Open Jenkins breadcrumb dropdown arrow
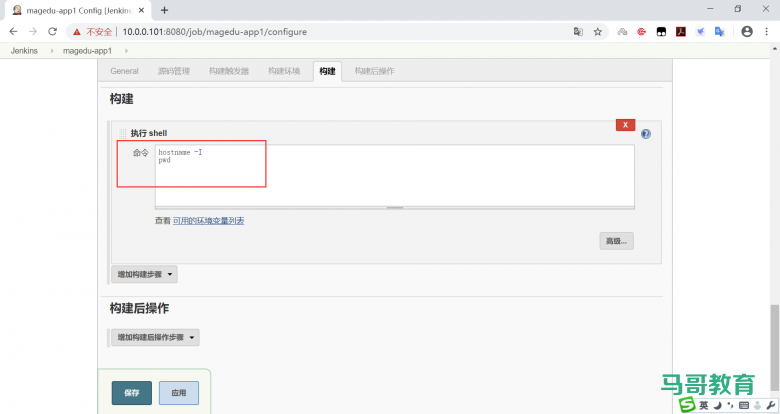This screenshot has height=414, width=780. pyautogui.click(x=52, y=51)
